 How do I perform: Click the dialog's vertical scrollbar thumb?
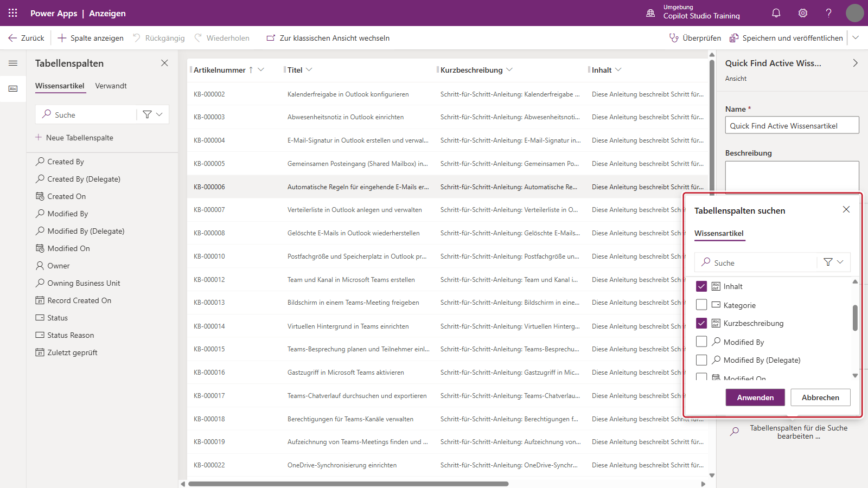(855, 318)
